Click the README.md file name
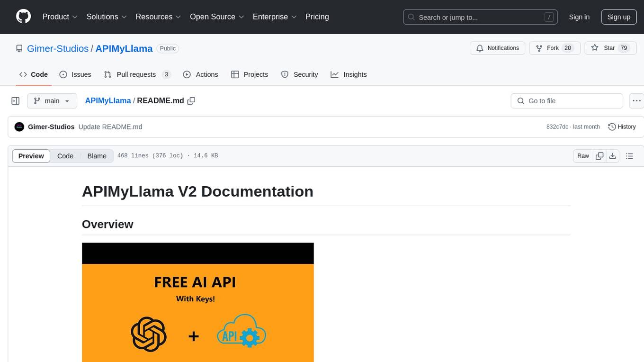This screenshot has width=644, height=362. click(161, 100)
